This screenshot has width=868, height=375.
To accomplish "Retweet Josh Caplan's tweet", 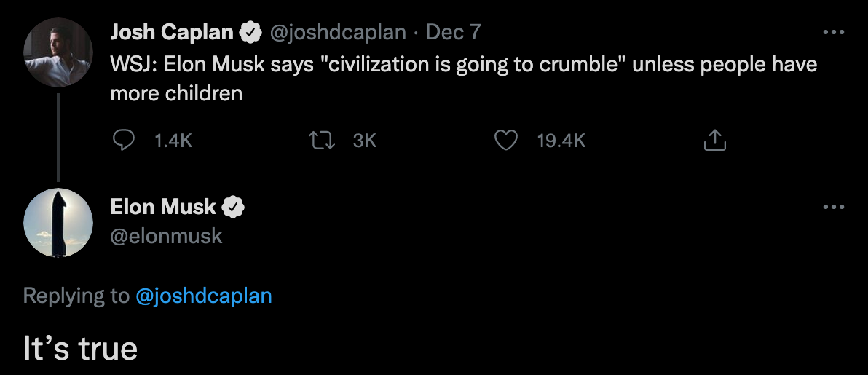I will click(321, 140).
